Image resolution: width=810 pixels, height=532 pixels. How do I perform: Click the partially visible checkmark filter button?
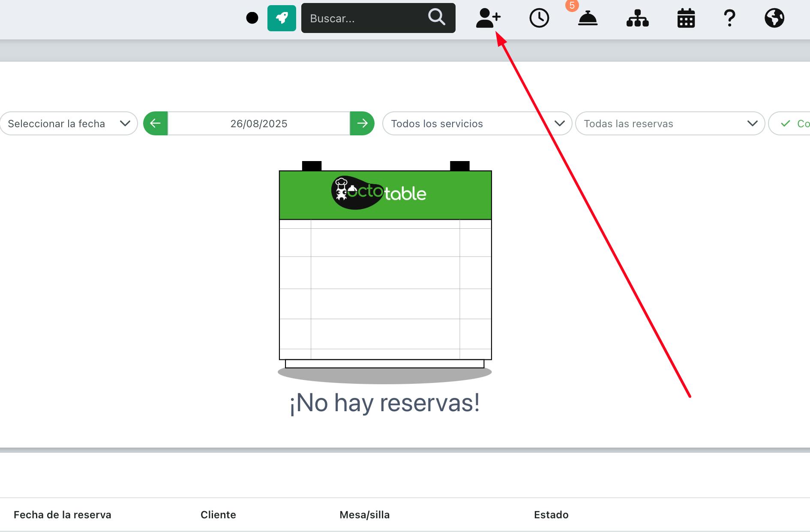pos(789,123)
